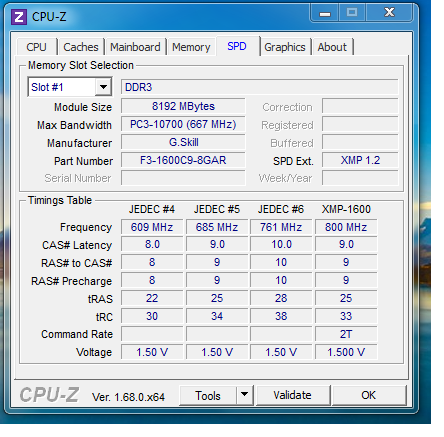The height and width of the screenshot is (437, 444).
Task: Click the empty Serial Number field
Action: coord(183,178)
